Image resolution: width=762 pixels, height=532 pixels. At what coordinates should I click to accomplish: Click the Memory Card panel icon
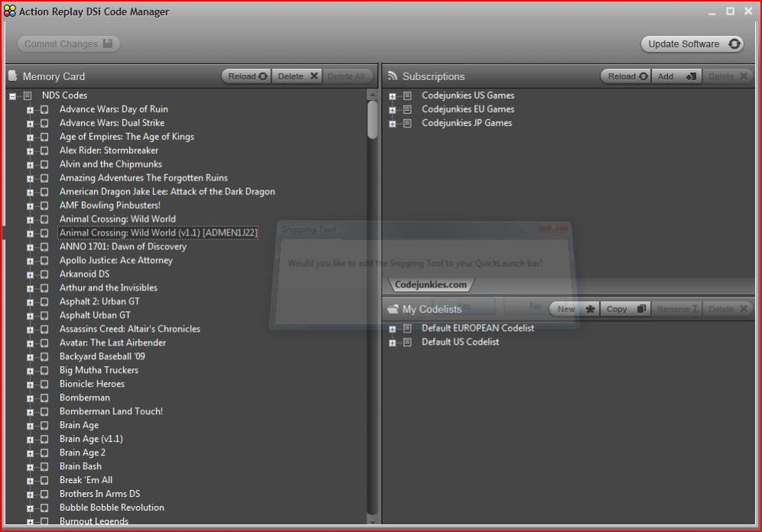coord(13,76)
